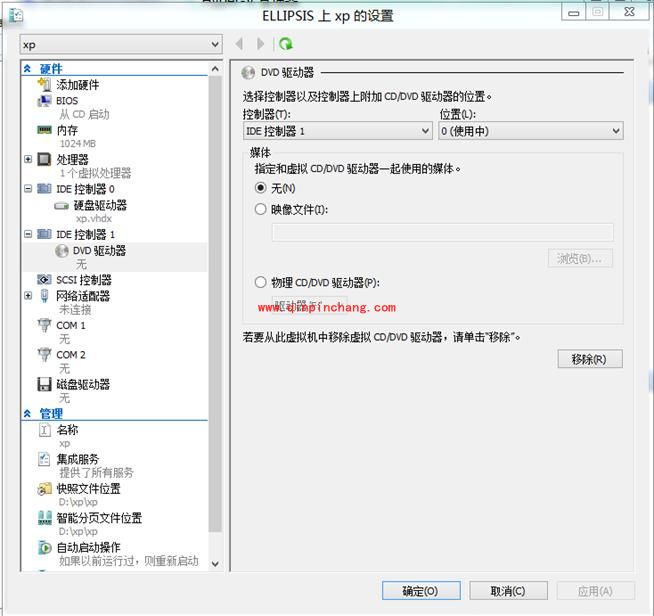Click the memory (内存) chip icon
Viewport: 654px width, 616px height.
pos(44,130)
